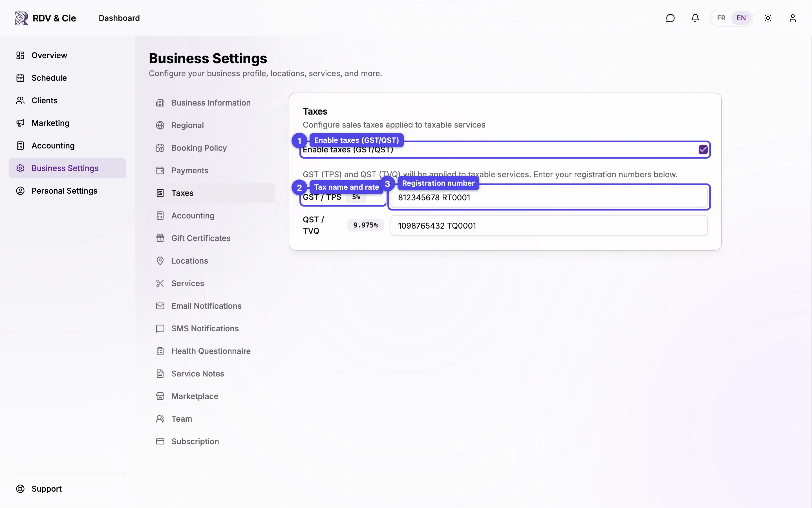Select Accounting in the settings submenu
The image size is (812, 508).
pyautogui.click(x=212, y=216)
